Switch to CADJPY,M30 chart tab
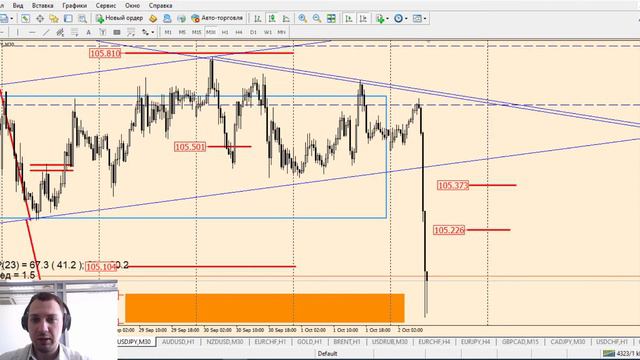The height and width of the screenshot is (360, 640). point(568,342)
